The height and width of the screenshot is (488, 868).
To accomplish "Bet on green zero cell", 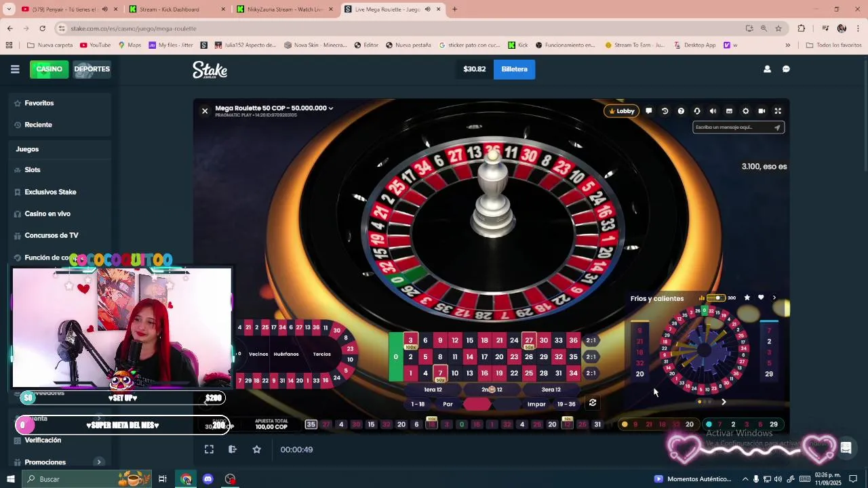I will [x=395, y=357].
